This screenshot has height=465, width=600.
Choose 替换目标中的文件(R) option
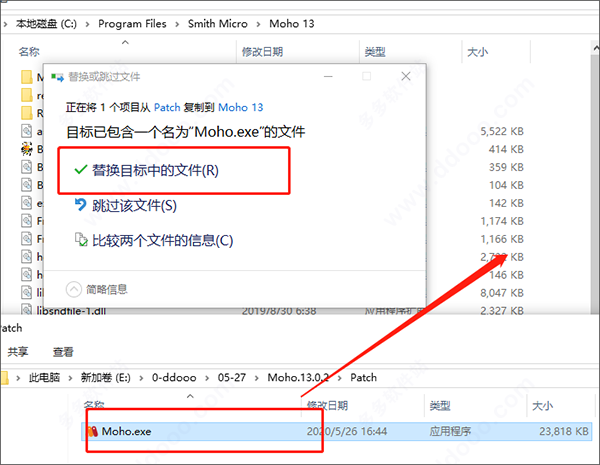(x=155, y=171)
